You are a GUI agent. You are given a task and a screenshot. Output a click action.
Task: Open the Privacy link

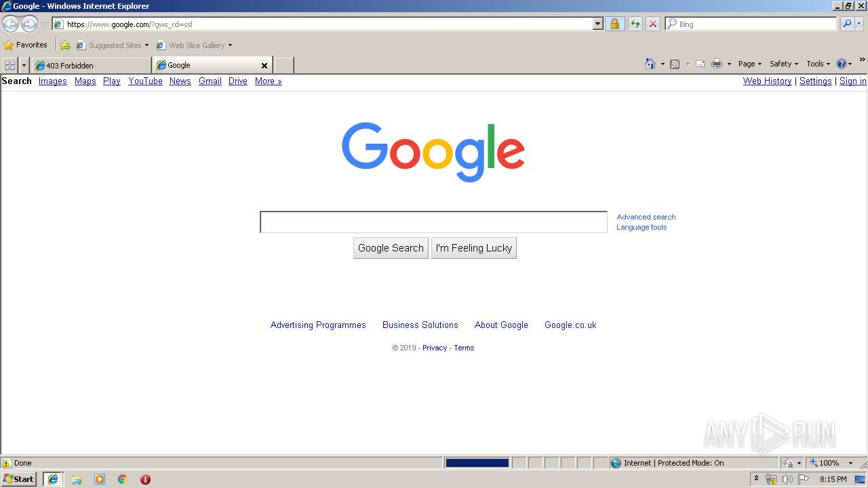tap(434, 348)
